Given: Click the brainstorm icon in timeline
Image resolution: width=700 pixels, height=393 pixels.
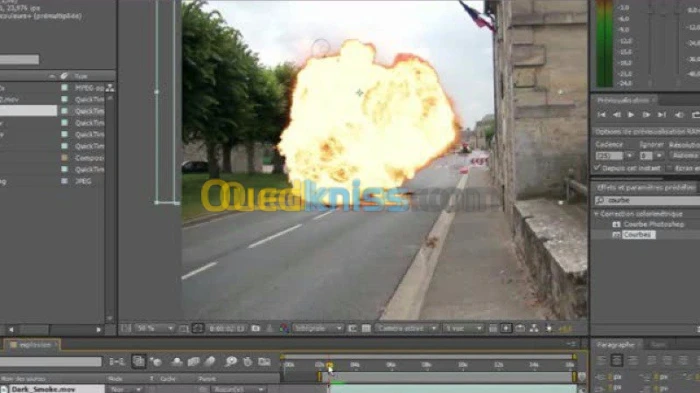Looking at the screenshot, I should (x=230, y=362).
